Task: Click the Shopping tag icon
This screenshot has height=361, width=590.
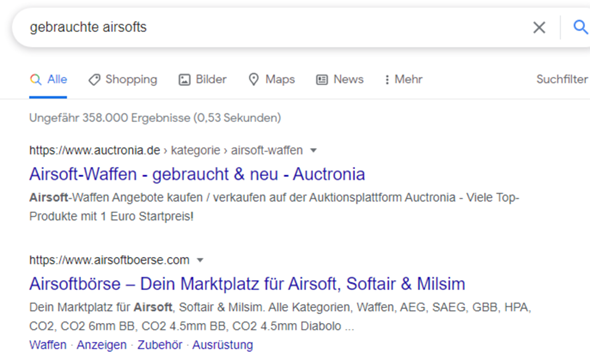Action: pyautogui.click(x=94, y=79)
